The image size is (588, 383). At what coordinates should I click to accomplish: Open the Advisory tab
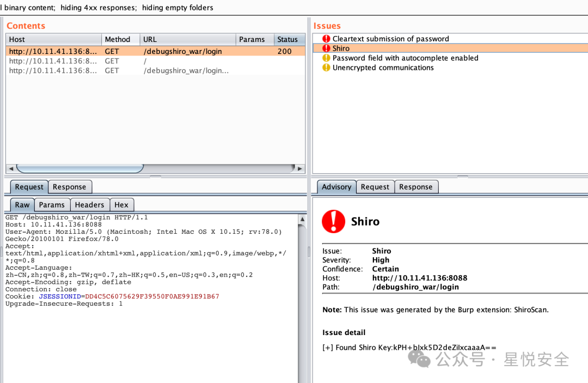tap(336, 187)
